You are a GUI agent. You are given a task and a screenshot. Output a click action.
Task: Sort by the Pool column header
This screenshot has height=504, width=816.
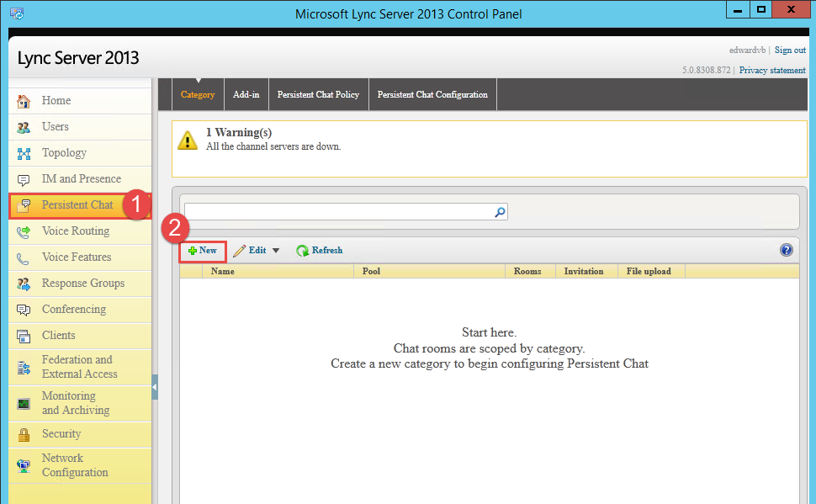coord(429,271)
